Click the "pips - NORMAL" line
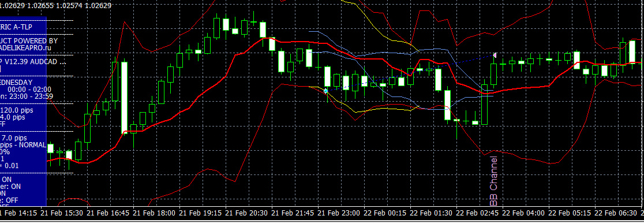Viewport: 644px width, 223px height. click(23, 145)
